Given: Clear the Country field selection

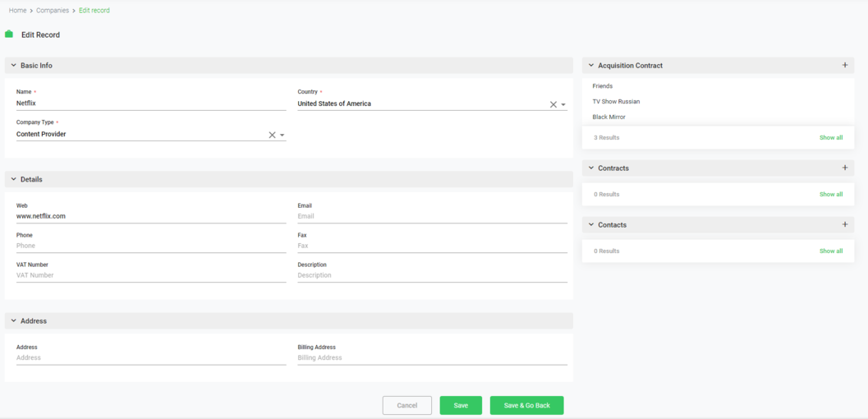Looking at the screenshot, I should (553, 104).
